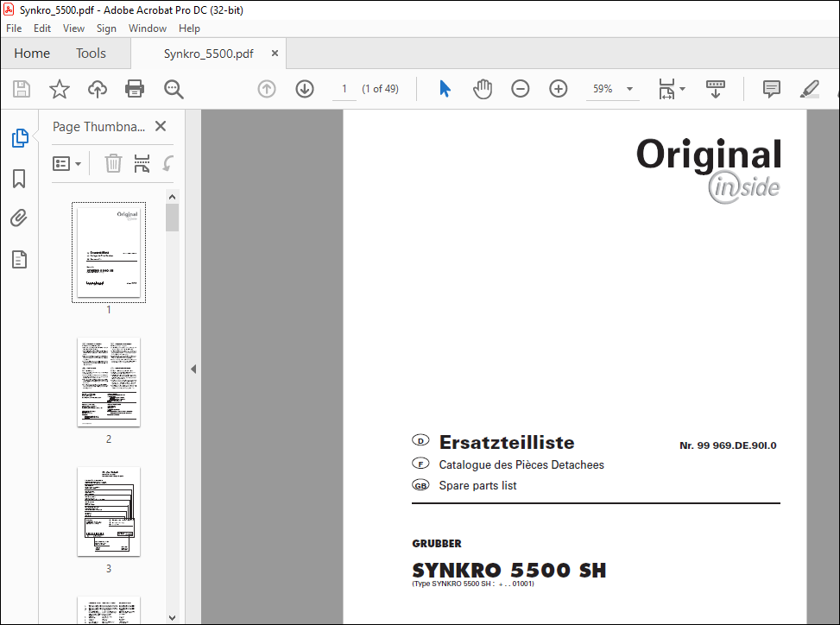Screen dimensions: 840x625
Task: Select page 1 thumbnail
Action: point(109,252)
